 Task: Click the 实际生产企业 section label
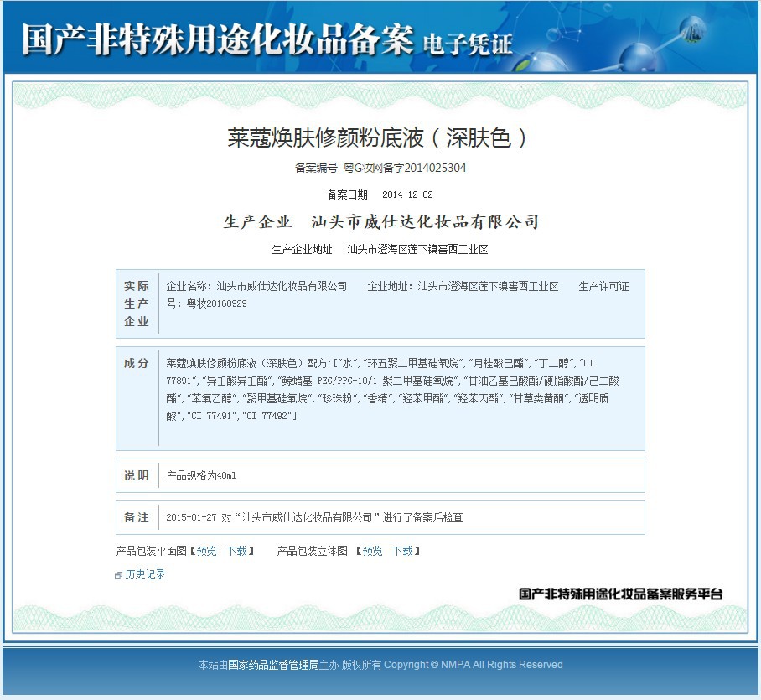(x=137, y=303)
